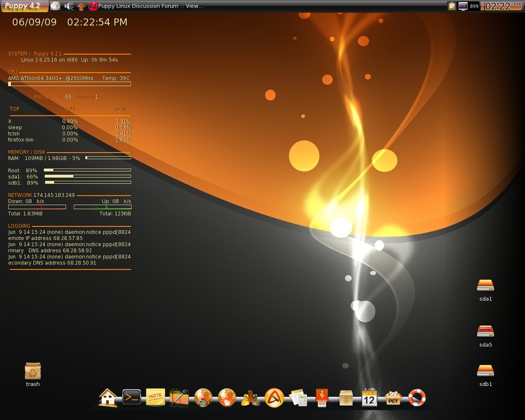Switch to the Puppy Linux Discussion Forum window
Screen dimensions: 525x420
[x=146, y=6]
